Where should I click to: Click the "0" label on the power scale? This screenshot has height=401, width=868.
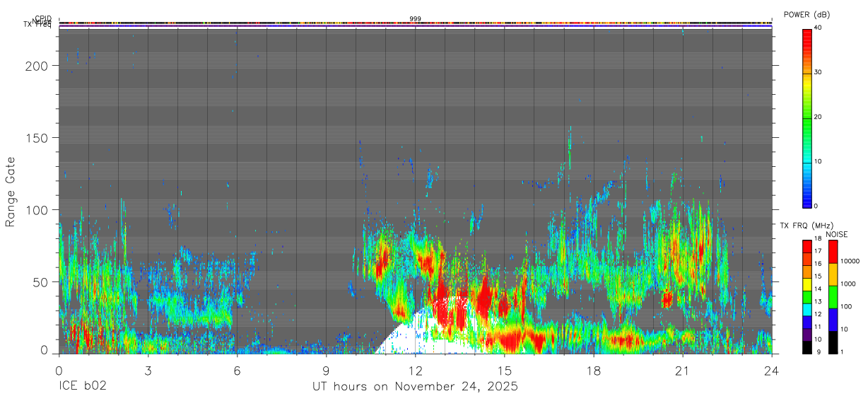tap(817, 206)
